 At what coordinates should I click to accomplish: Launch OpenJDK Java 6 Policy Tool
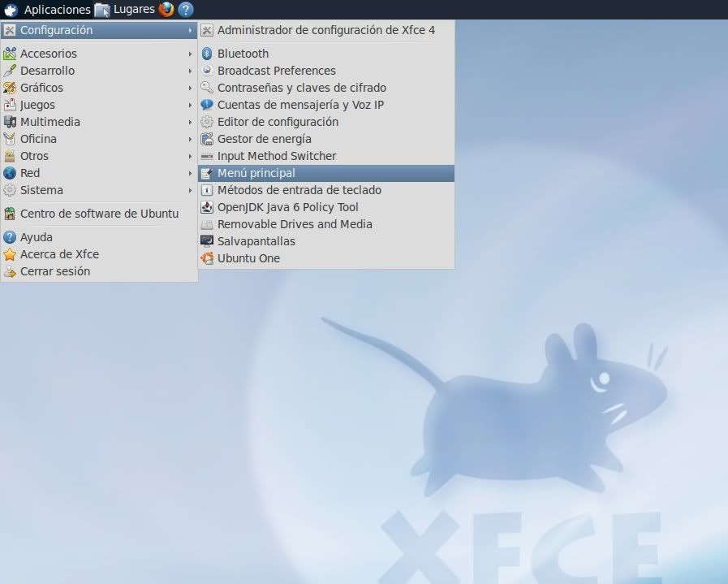[x=326, y=207]
